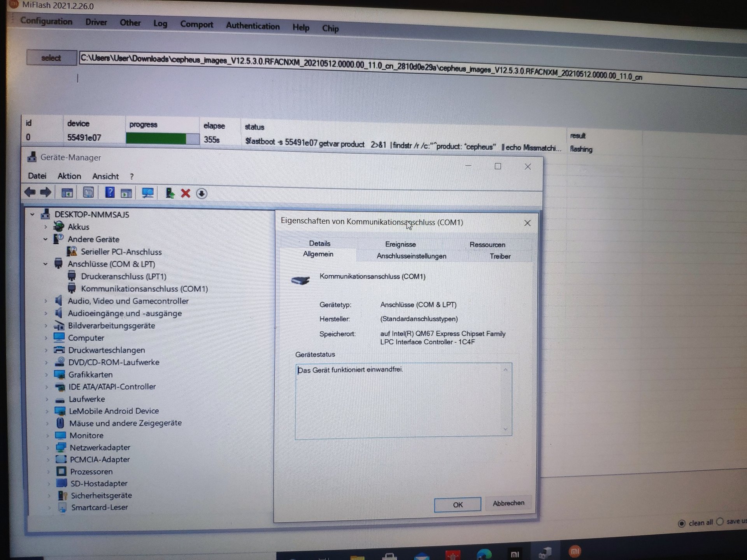Click the DVD/CD-ROM-Laufwerke disc icon
The image size is (747, 560).
[x=60, y=362]
